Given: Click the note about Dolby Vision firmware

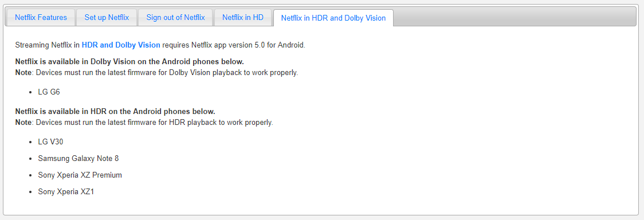Looking at the screenshot, I should coord(156,73).
